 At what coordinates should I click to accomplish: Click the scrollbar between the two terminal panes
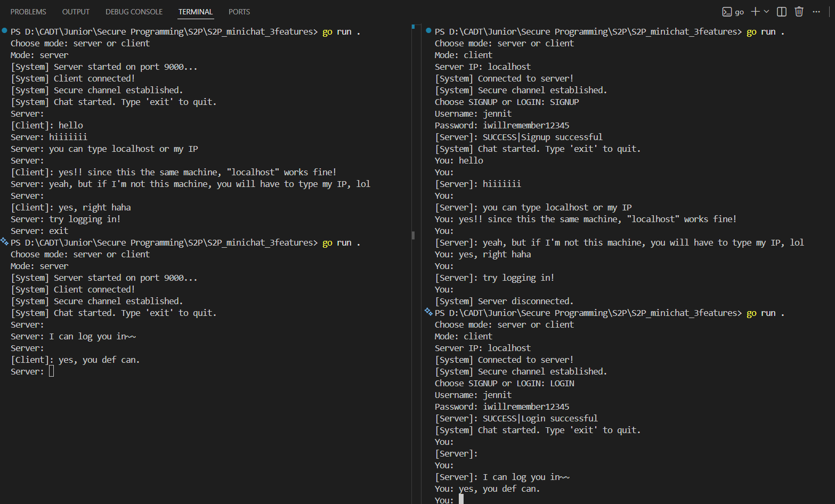pos(413,235)
